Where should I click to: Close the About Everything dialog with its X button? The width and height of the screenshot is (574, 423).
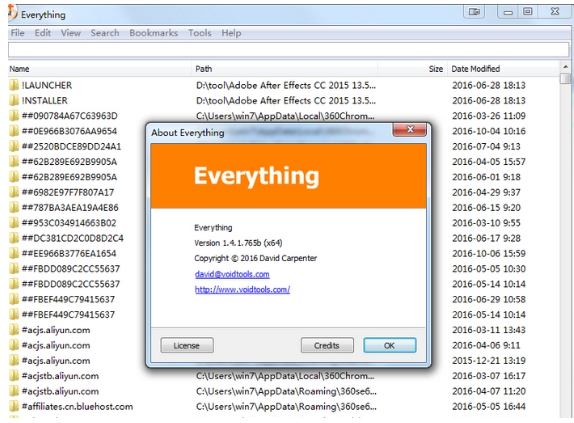click(x=410, y=130)
